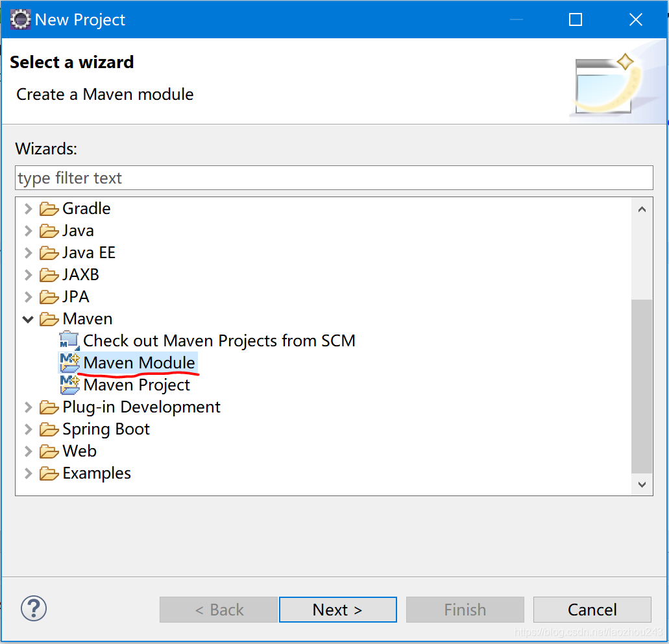Viewport: 669px width, 644px height.
Task: Focus the type filter text field
Action: (x=334, y=178)
